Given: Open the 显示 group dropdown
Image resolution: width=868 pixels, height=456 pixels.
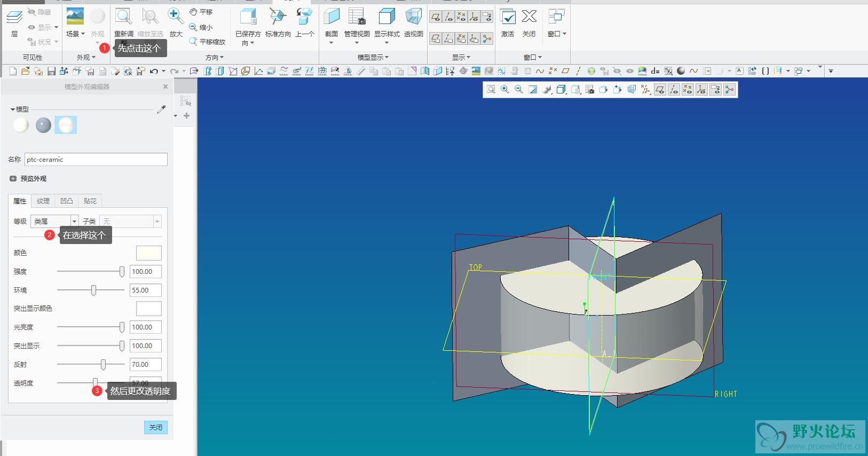Looking at the screenshot, I should click(461, 57).
